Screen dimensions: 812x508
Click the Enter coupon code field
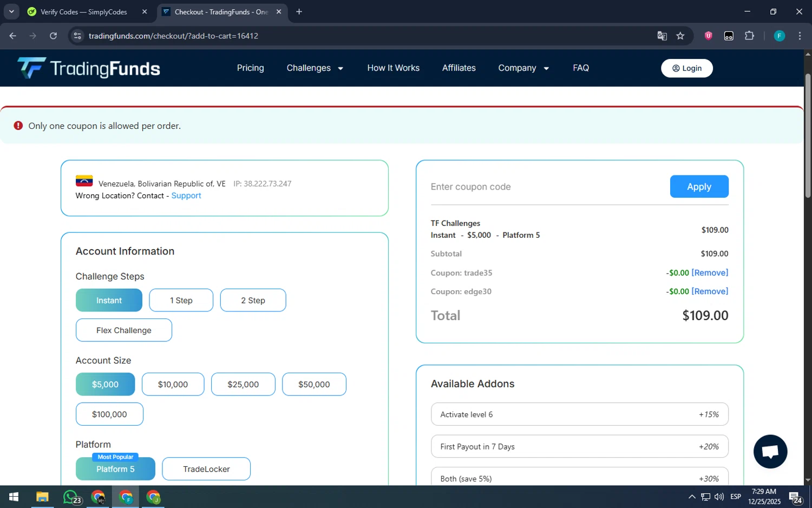point(547,186)
